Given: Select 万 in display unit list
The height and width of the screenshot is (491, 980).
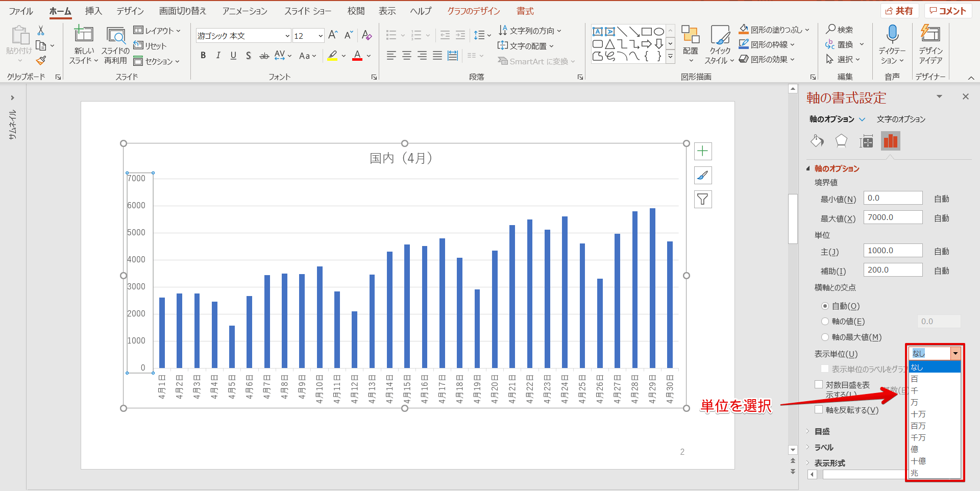Looking at the screenshot, I should coord(935,403).
